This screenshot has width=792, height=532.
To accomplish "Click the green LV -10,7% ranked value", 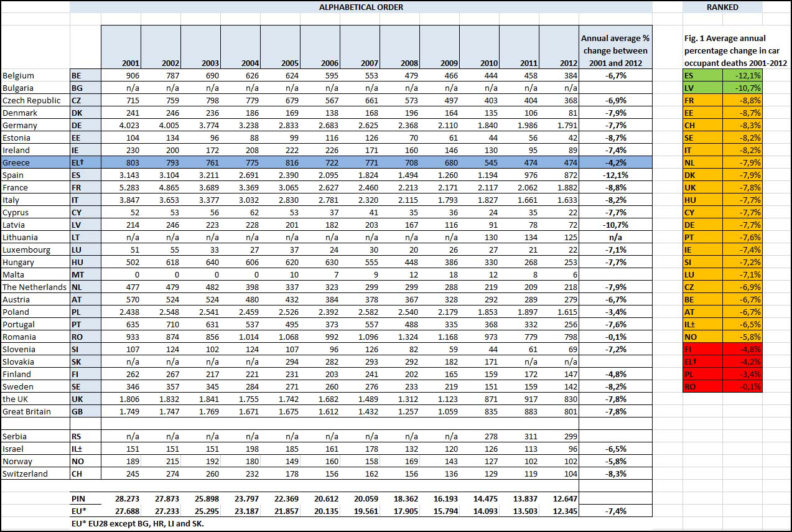I will [742, 88].
